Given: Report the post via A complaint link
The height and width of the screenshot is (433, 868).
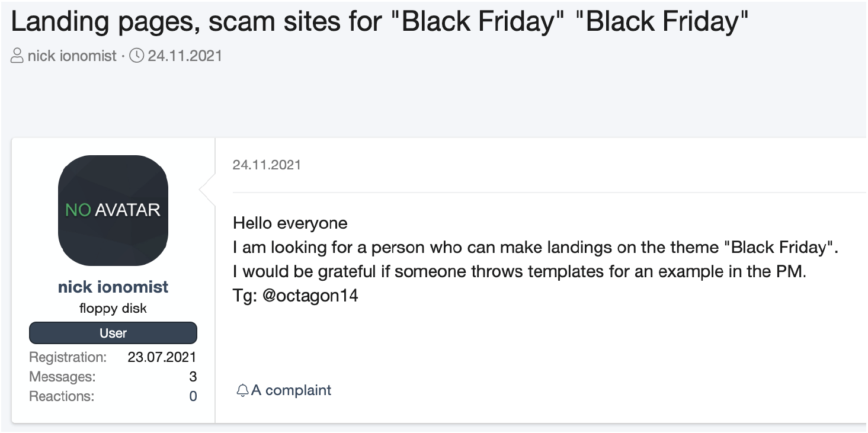Looking at the screenshot, I should pos(291,390).
